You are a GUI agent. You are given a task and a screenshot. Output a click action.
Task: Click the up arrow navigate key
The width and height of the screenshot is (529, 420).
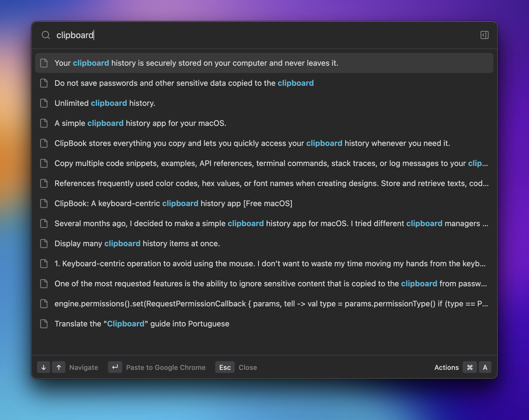point(59,367)
